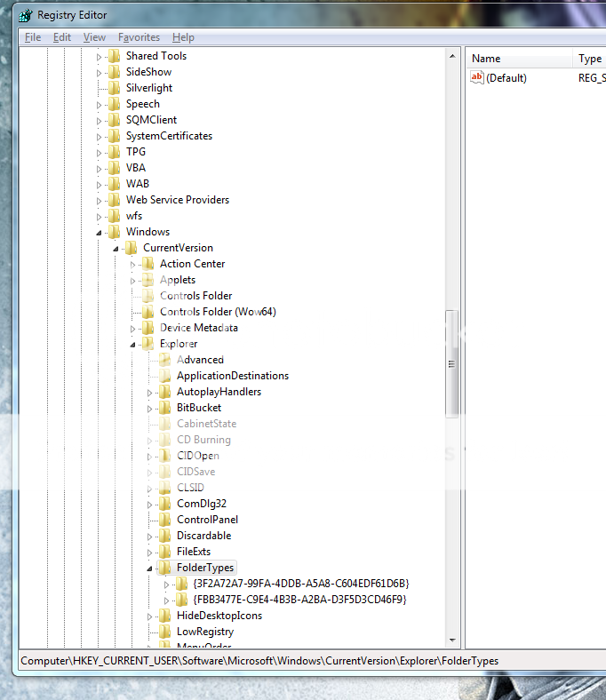Click the Windows folder icon
This screenshot has width=606, height=700.
pos(115,232)
